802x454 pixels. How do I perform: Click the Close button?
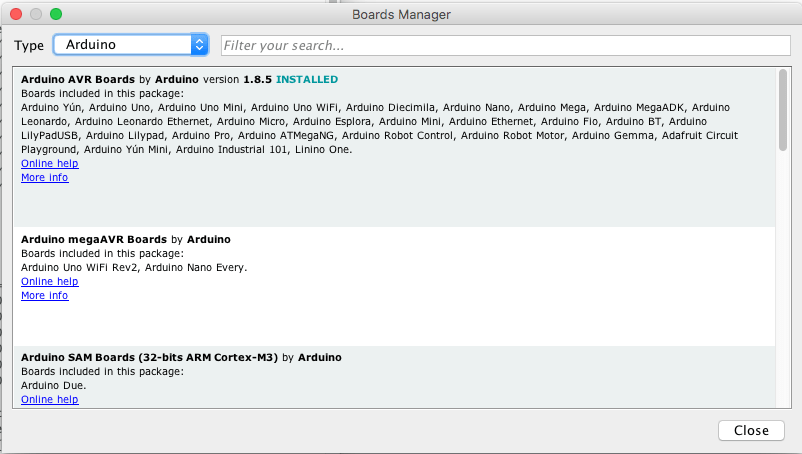coord(751,430)
